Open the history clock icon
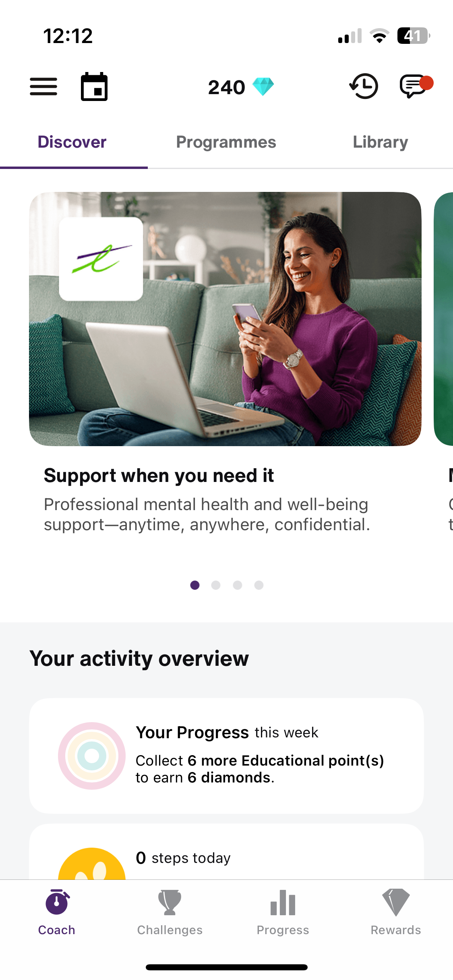The height and width of the screenshot is (980, 453). pos(364,86)
